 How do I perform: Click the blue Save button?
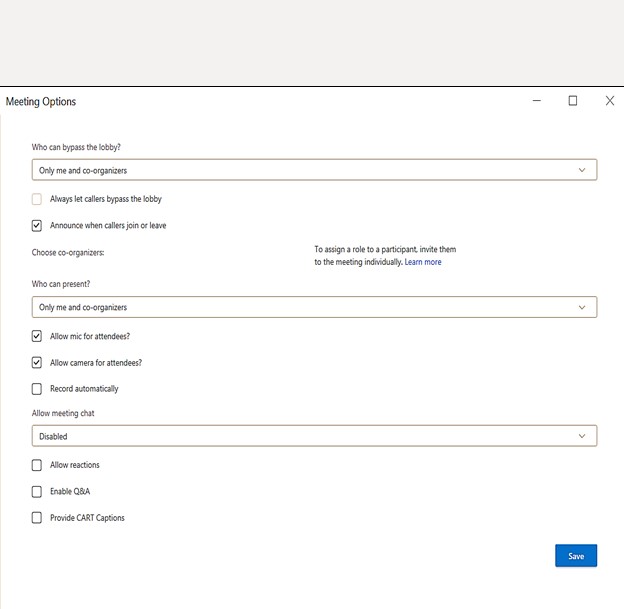click(x=576, y=556)
